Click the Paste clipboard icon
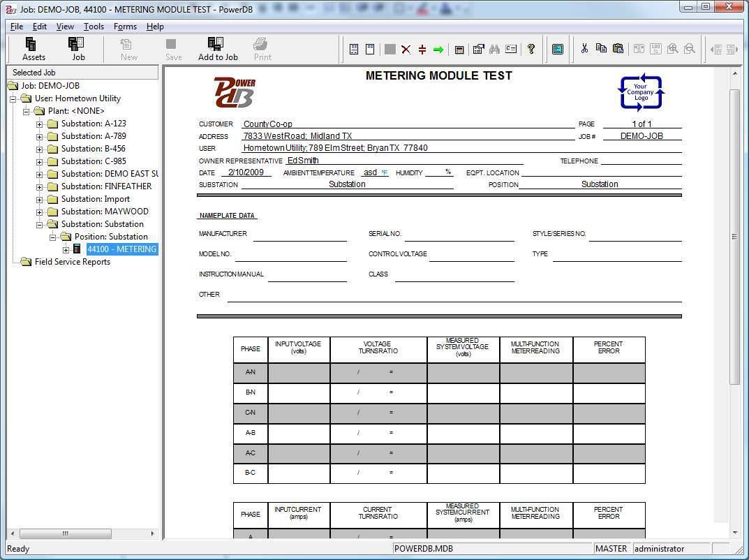Image resolution: width=749 pixels, height=560 pixels. [618, 49]
